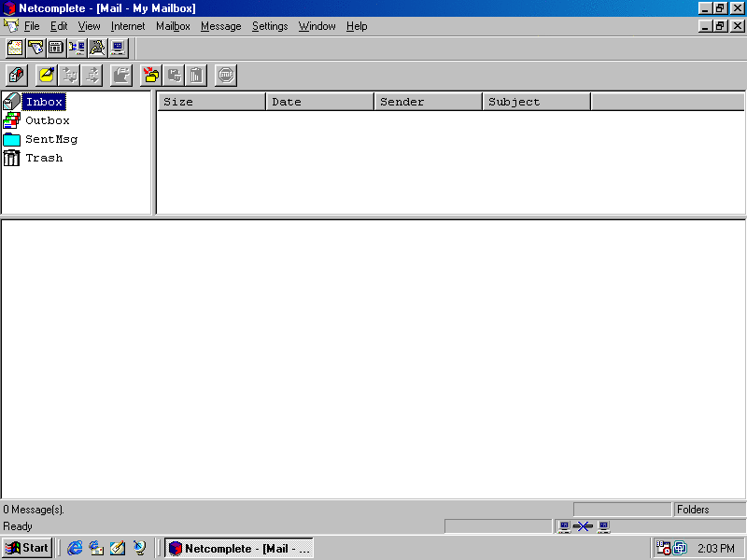
Task: Click the Windows Start button
Action: click(27, 548)
